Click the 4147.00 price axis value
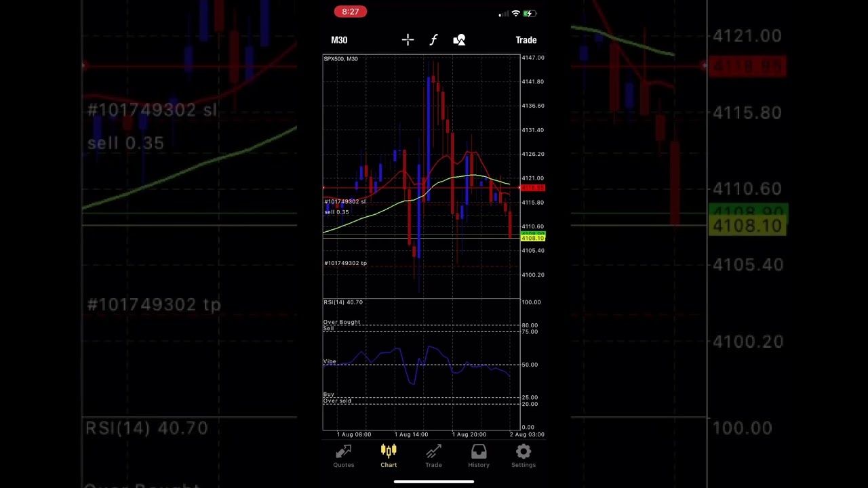The height and width of the screenshot is (488, 868). pyautogui.click(x=532, y=58)
